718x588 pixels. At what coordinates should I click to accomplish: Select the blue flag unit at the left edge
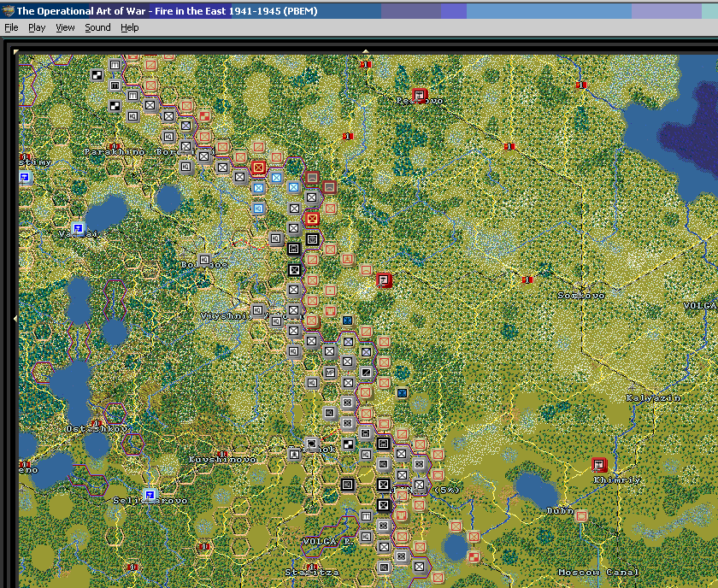[25, 177]
